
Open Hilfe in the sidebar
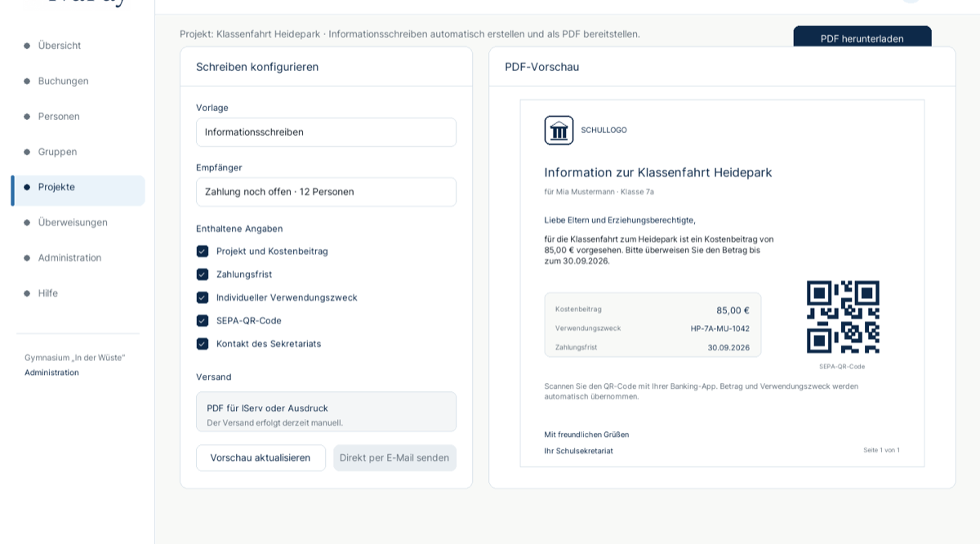click(x=78, y=293)
